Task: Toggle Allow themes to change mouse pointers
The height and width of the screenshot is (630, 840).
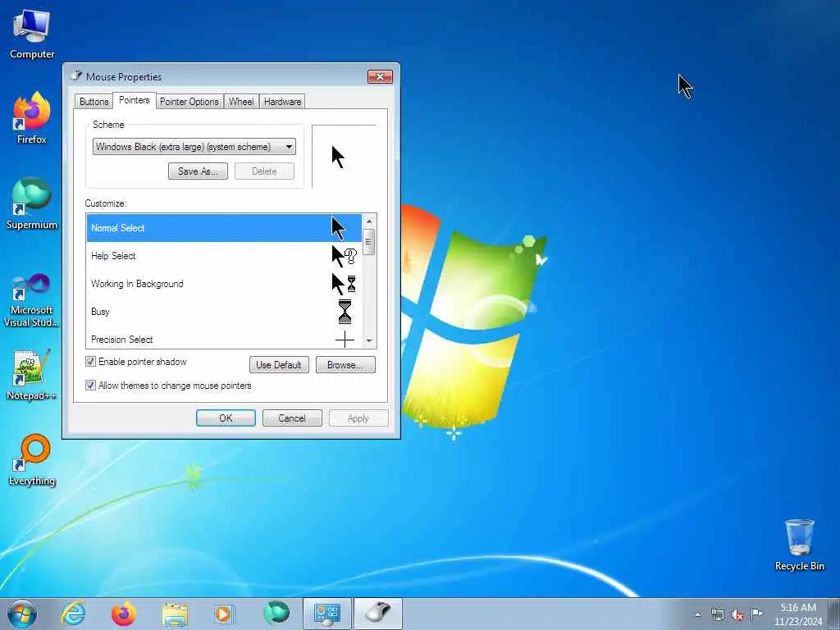Action: tap(90, 386)
